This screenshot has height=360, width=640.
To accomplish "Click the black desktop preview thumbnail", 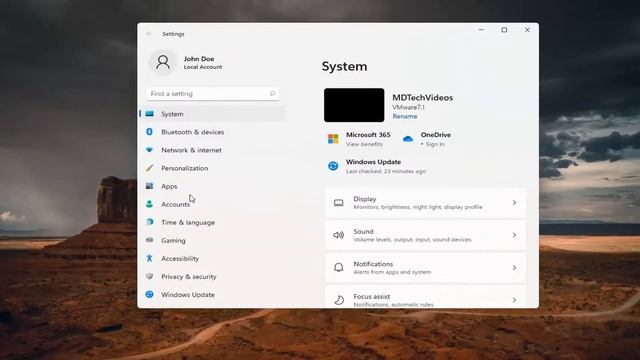I will pyautogui.click(x=354, y=105).
